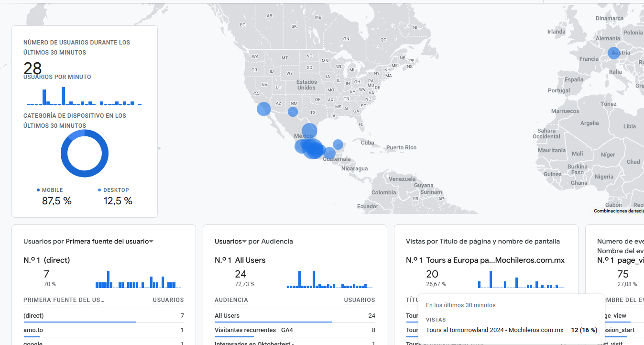This screenshot has height=345, width=644.
Task: Click the bubble left of Guatemala label
Action: (329, 154)
